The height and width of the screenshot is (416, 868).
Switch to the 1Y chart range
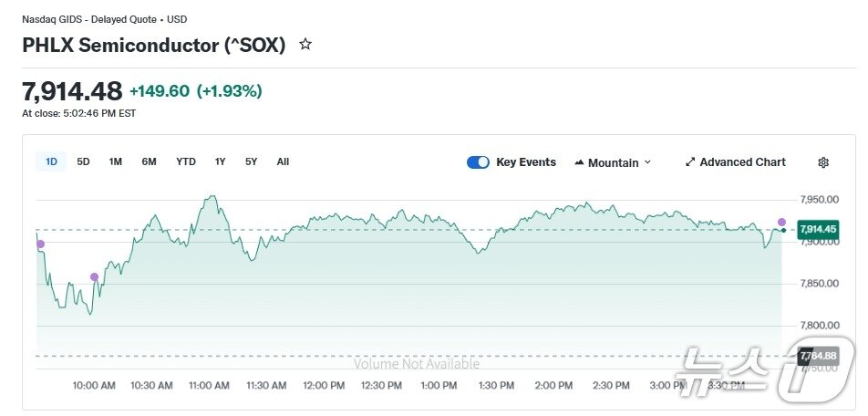[220, 161]
